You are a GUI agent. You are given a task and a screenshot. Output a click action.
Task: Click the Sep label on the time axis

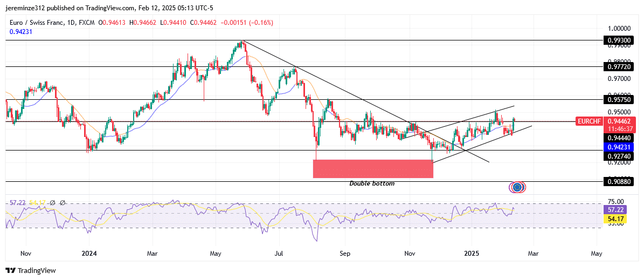[x=345, y=254]
